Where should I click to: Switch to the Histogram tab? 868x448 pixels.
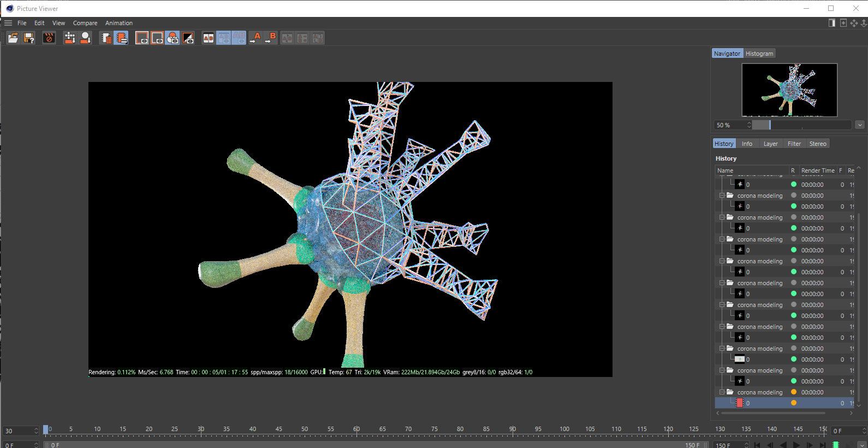tap(759, 54)
